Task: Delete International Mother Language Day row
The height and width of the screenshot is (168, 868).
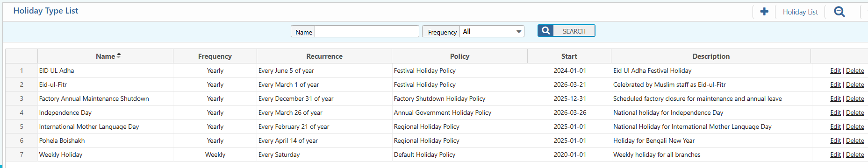Action: 855,126
